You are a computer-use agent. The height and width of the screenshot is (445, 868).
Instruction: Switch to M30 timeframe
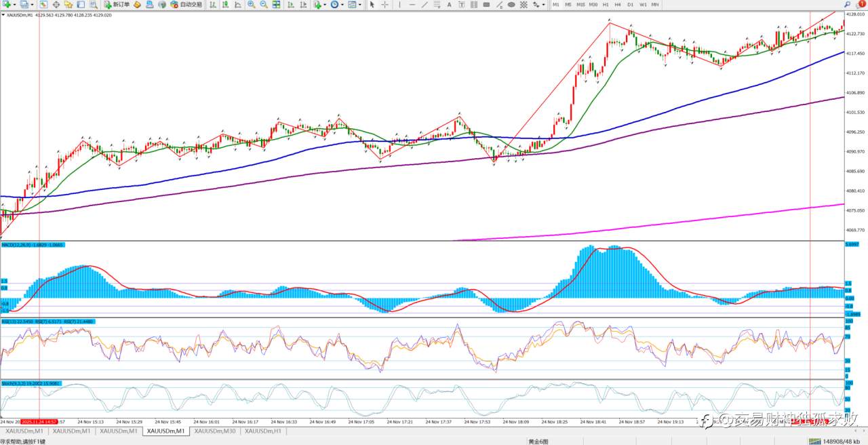point(593,4)
